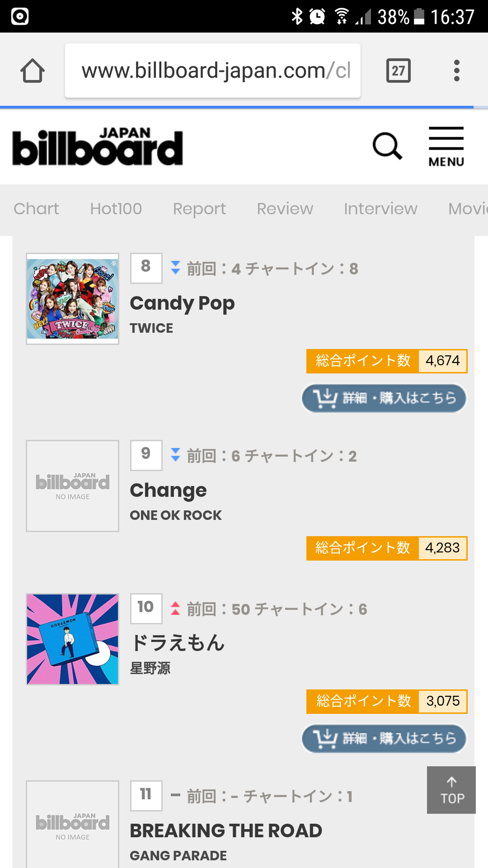
Task: Tap the alarm clock status bar icon
Action: [x=317, y=17]
